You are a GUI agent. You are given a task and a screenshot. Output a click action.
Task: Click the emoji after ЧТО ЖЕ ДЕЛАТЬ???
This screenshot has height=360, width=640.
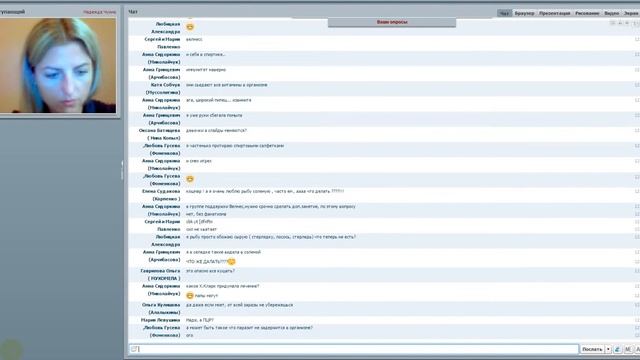point(231,261)
